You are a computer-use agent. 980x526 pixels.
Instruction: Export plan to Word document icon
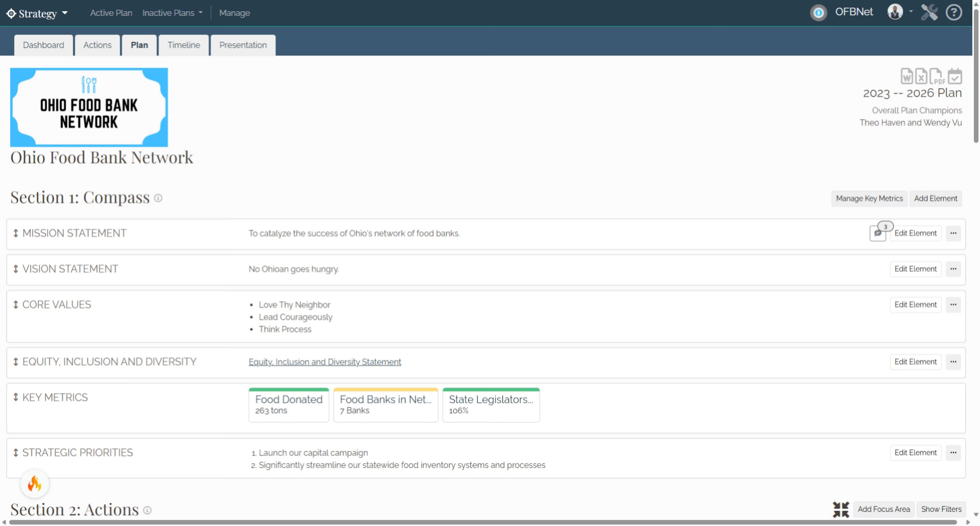(906, 76)
